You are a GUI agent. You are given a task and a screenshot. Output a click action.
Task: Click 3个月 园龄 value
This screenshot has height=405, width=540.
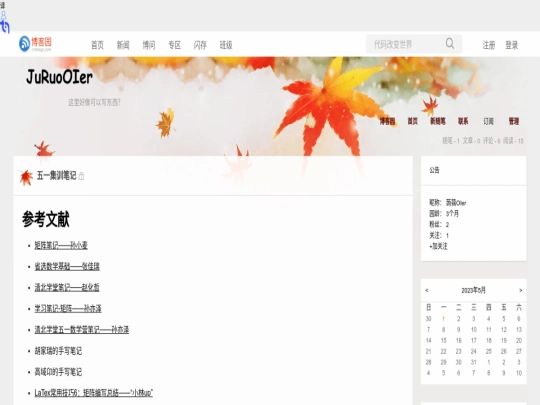tap(452, 214)
